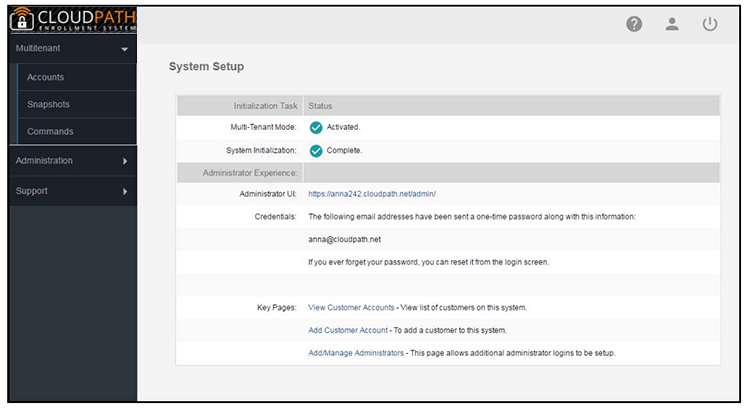
Task: Open the anna242.cloudpath.net admin URL link
Action: pos(372,194)
